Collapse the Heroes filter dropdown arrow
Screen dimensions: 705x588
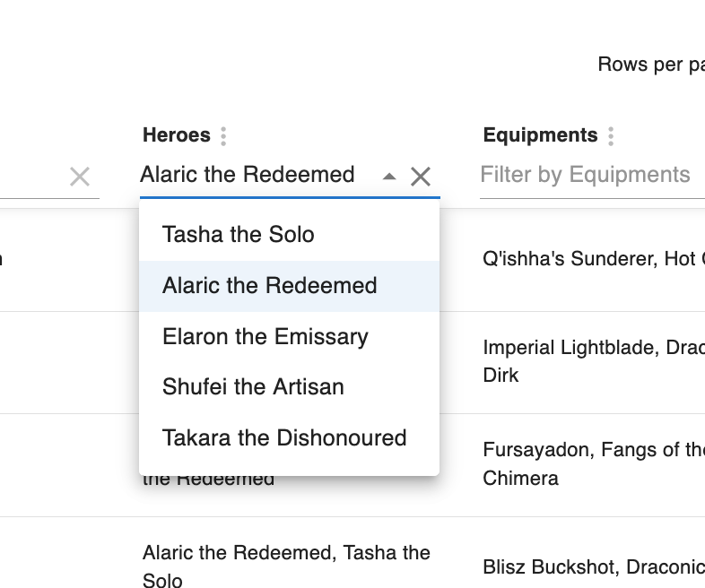[x=388, y=177]
